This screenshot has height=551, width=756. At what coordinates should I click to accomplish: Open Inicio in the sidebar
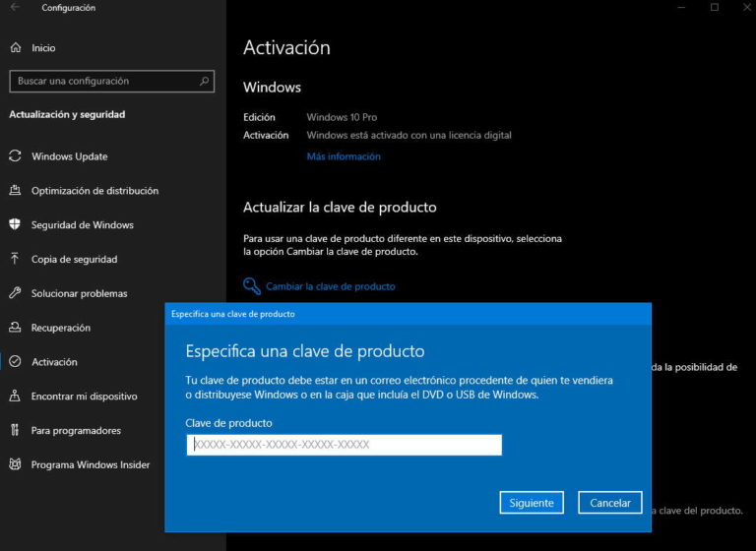click(x=43, y=48)
